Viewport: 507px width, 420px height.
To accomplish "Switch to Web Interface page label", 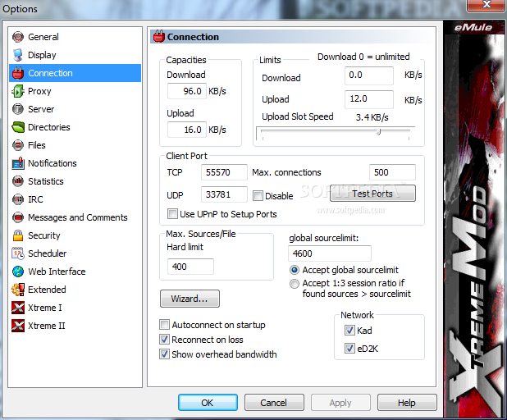I will coord(57,272).
